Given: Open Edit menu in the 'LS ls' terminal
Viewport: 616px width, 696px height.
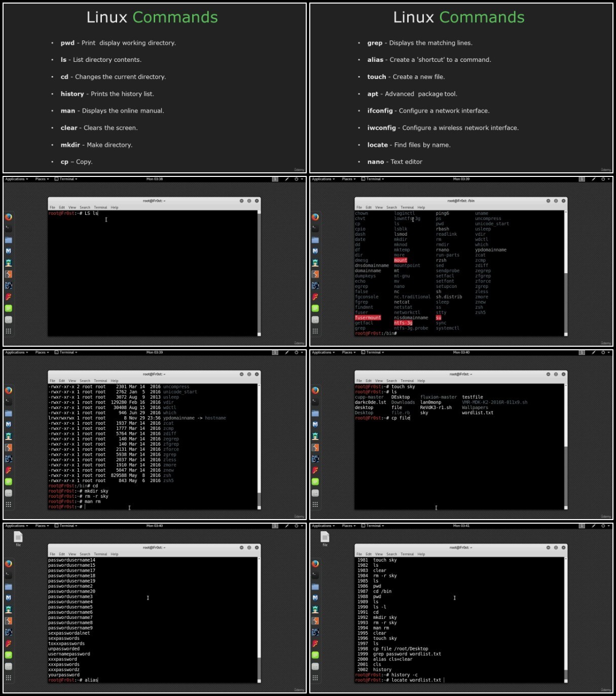Looking at the screenshot, I should click(x=62, y=207).
